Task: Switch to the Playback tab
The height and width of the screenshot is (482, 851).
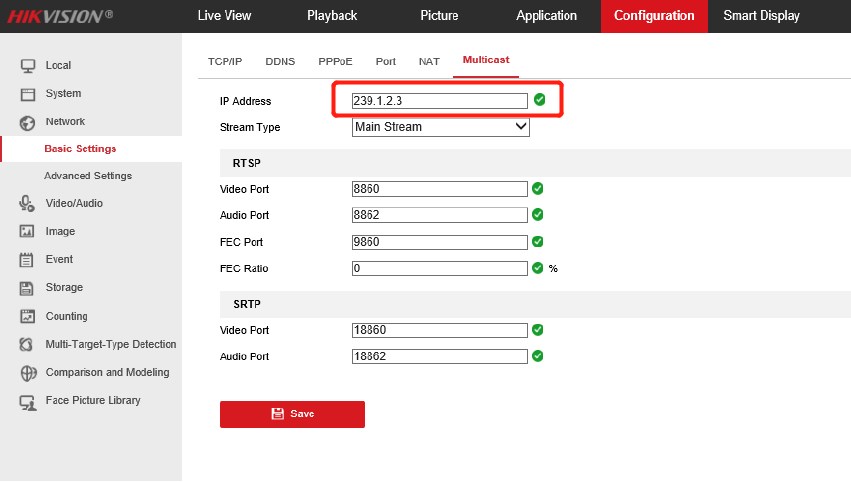Action: point(332,16)
